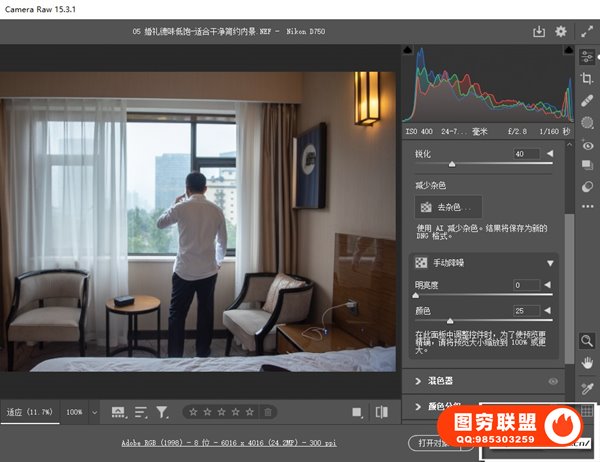Select the Crop tool in right toolbar
Viewport: 600px width, 462px height.
[x=588, y=79]
